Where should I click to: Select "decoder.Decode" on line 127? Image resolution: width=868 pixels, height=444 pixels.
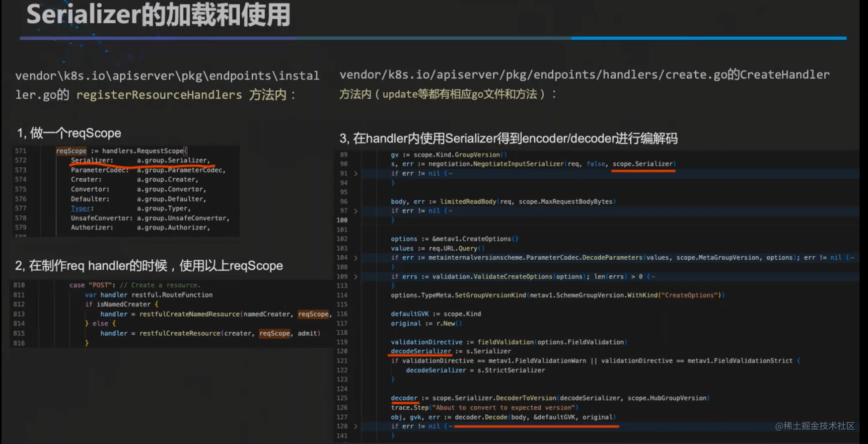pos(481,417)
